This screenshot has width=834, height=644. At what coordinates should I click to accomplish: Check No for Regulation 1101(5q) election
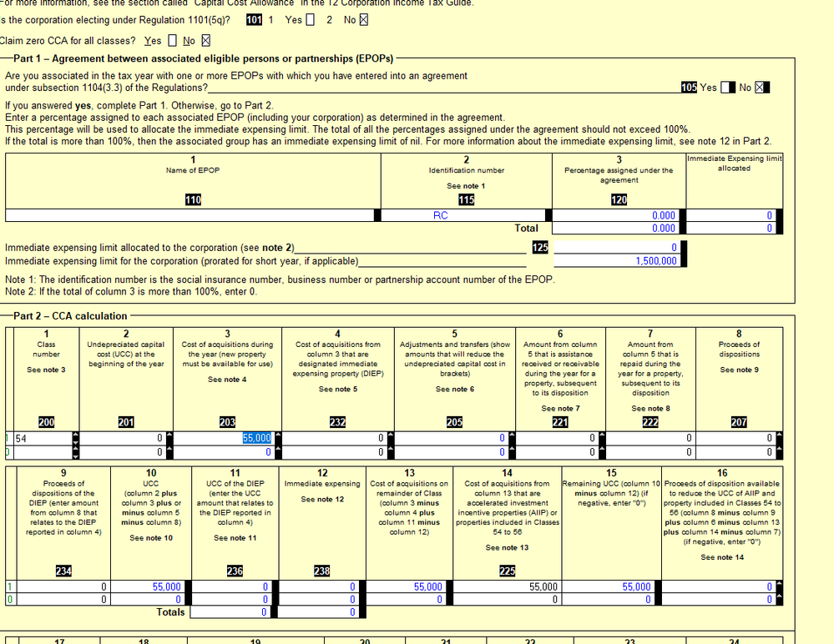click(x=364, y=20)
